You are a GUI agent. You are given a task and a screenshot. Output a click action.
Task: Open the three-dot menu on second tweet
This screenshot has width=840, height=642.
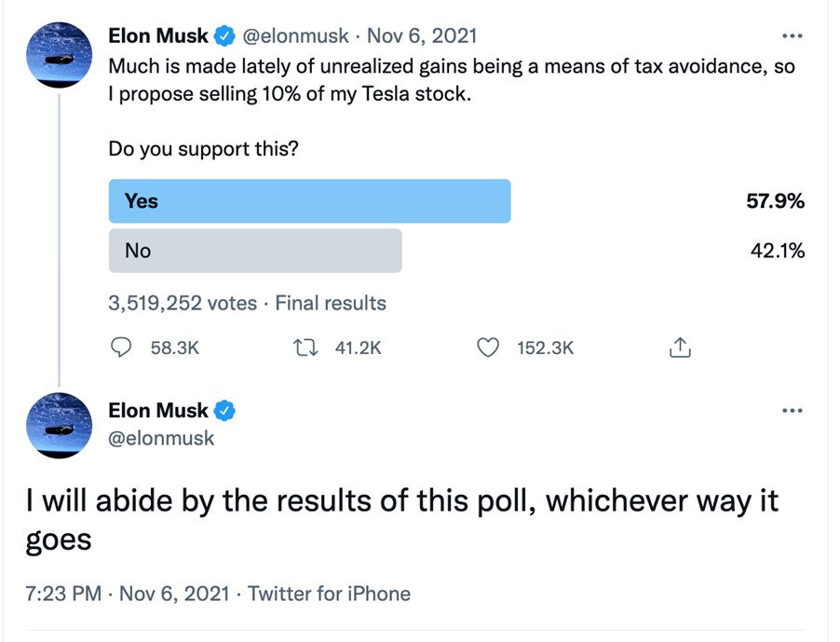(x=793, y=411)
